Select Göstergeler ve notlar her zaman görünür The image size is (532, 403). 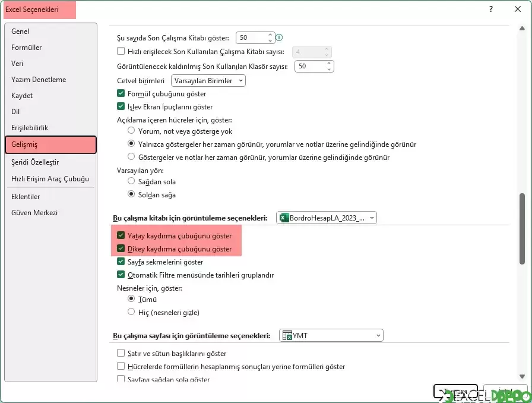coord(131,157)
